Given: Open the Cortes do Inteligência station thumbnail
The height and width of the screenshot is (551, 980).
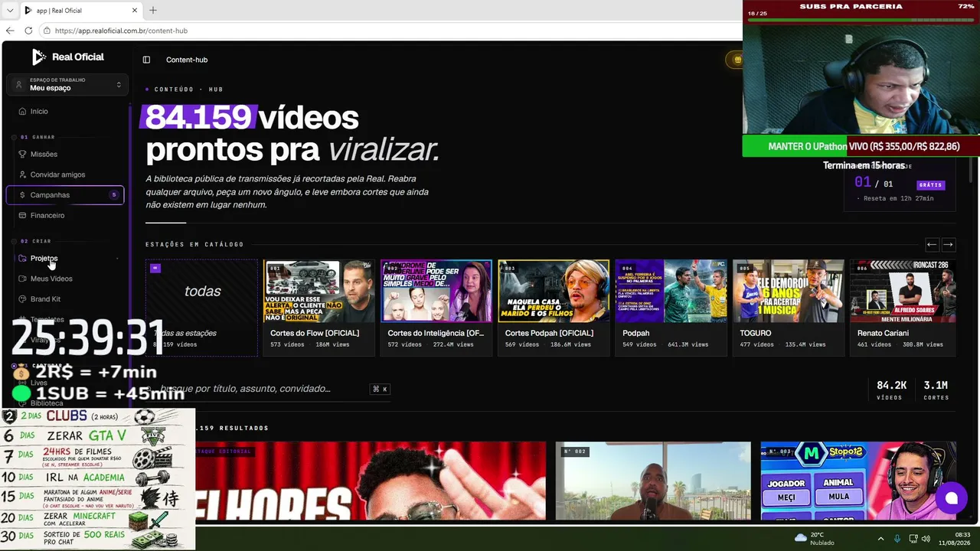Looking at the screenshot, I should point(436,291).
